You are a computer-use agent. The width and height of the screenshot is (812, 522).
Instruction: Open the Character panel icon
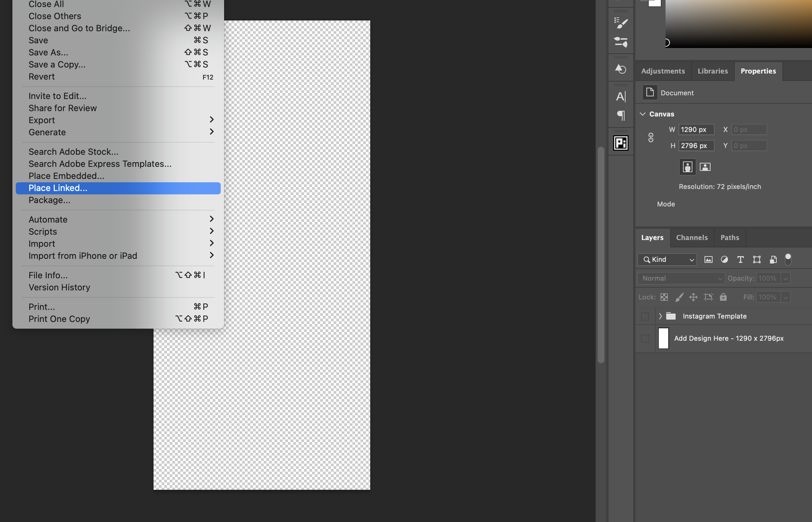[x=621, y=96]
